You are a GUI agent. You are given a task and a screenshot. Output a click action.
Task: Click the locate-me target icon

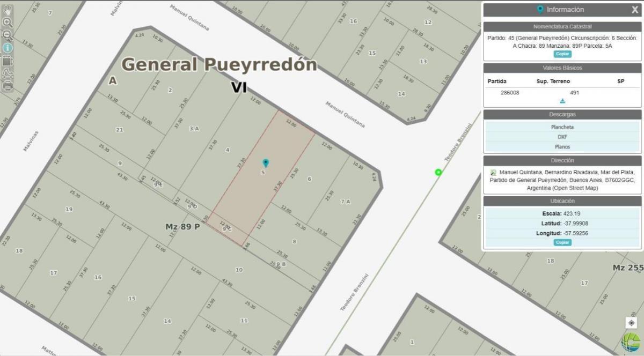(x=631, y=323)
